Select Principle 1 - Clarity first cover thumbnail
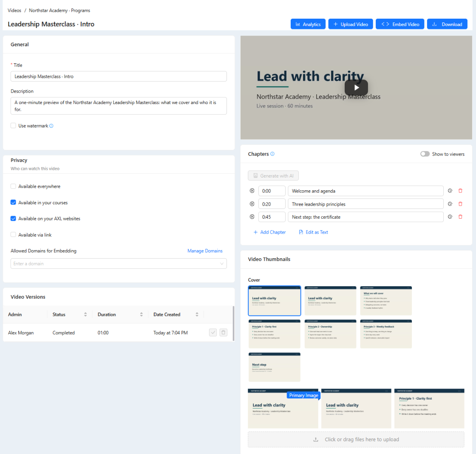This screenshot has height=454, width=476. (275, 334)
